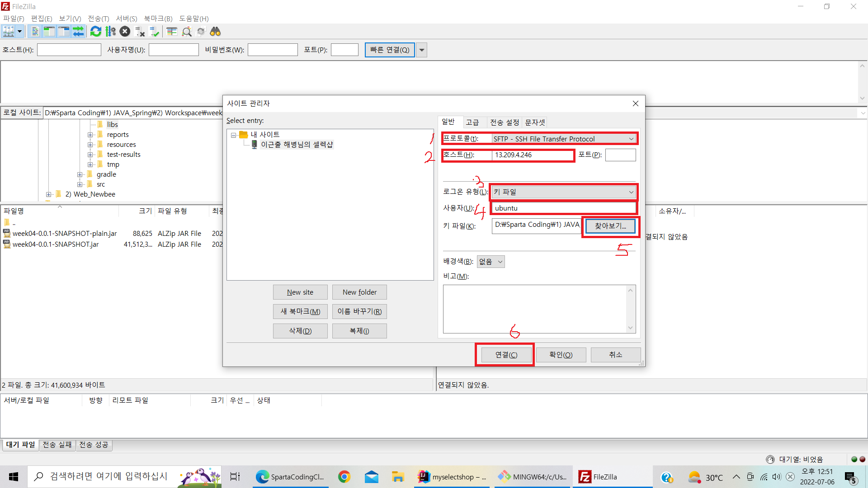Open the 서버(S) menu

click(x=127, y=19)
